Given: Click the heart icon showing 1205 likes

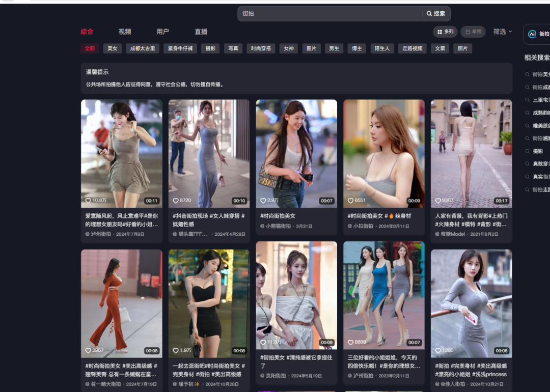Looking at the screenshot, I should click(x=438, y=351).
